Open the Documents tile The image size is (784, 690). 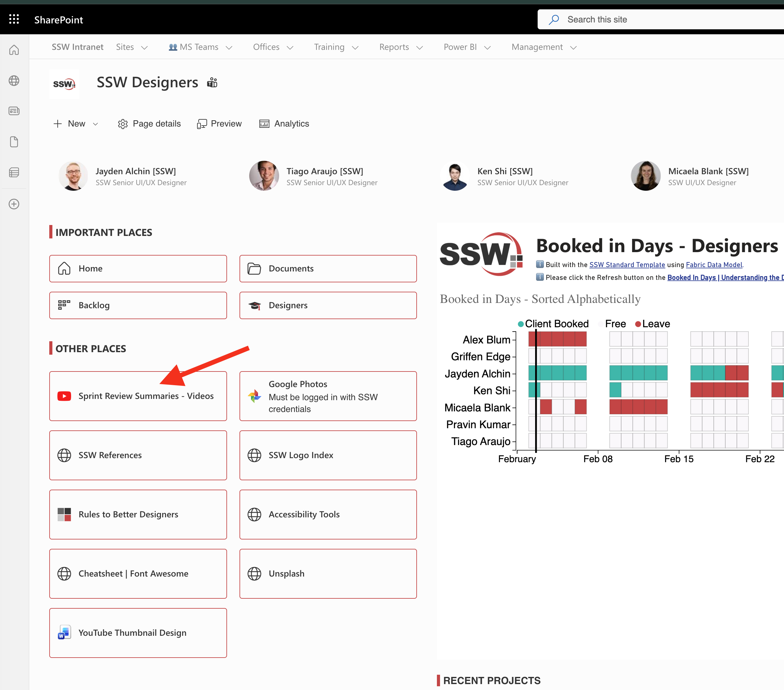pyautogui.click(x=328, y=268)
